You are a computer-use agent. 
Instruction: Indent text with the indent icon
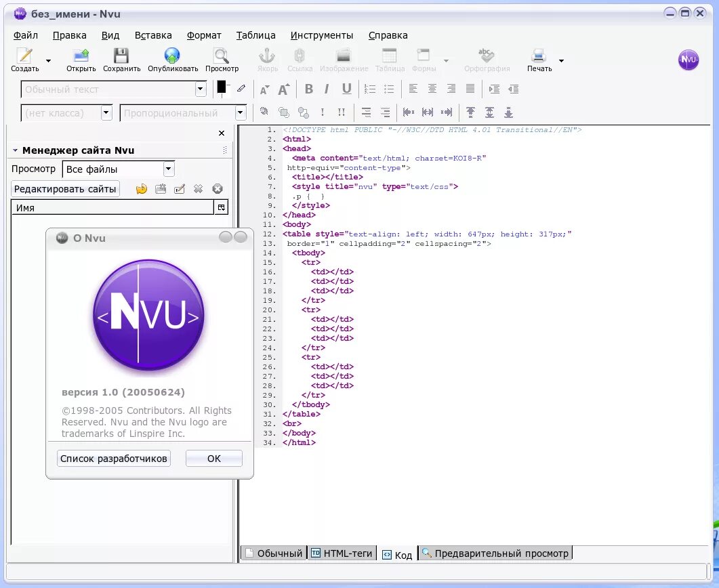[x=494, y=89]
